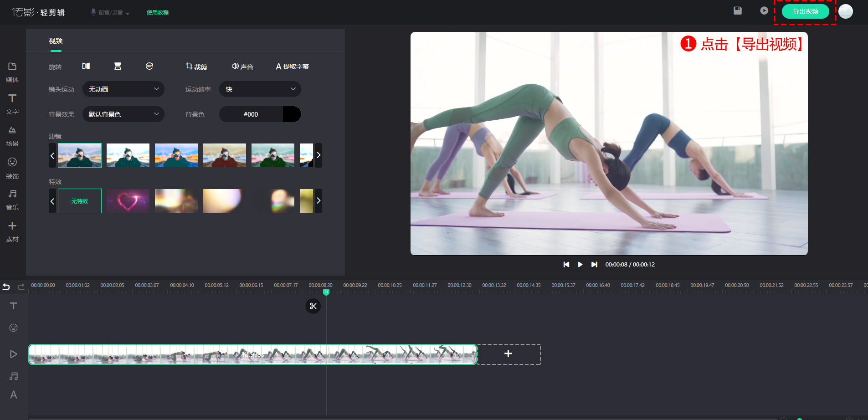The image size is (868, 420).
Task: Click the #000 background color field
Action: pos(251,114)
